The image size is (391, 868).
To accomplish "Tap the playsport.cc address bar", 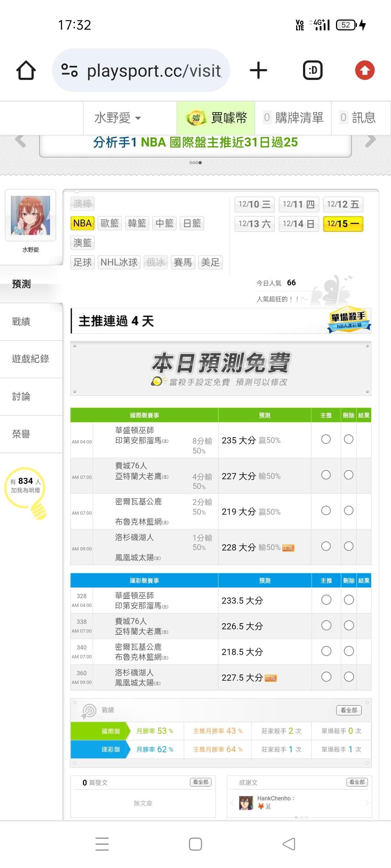I will tap(141, 70).
